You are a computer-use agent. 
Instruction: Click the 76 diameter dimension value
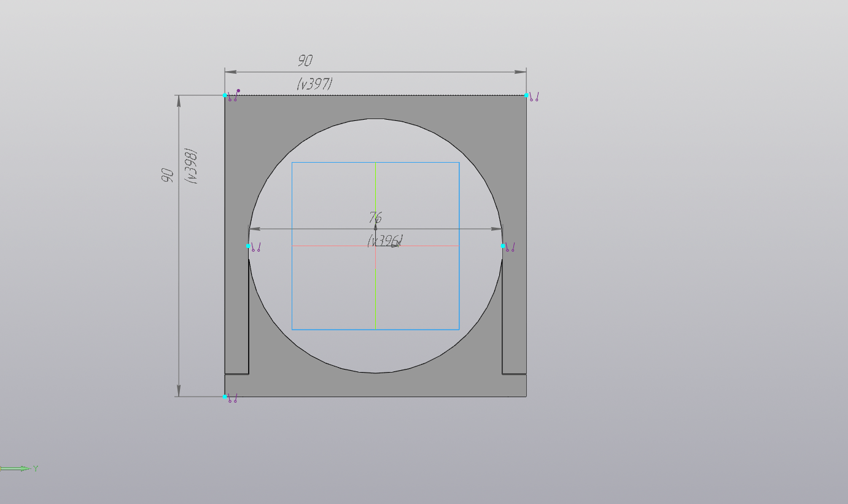pyautogui.click(x=375, y=217)
